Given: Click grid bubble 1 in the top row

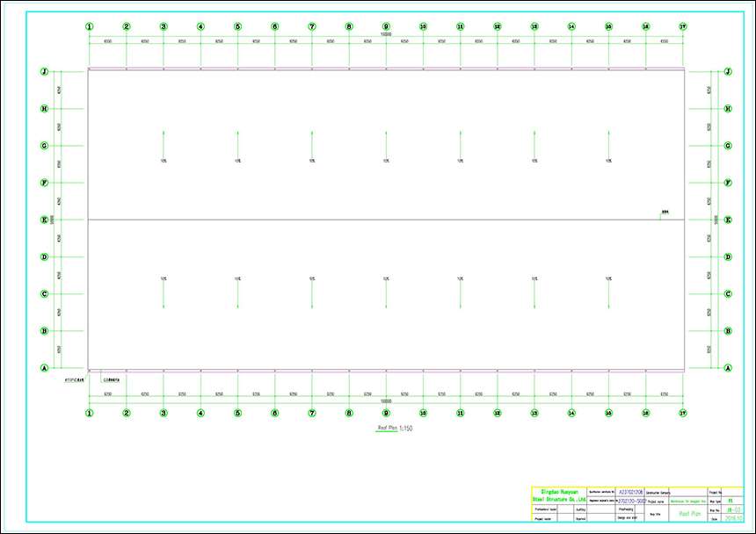Looking at the screenshot, I should point(89,26).
